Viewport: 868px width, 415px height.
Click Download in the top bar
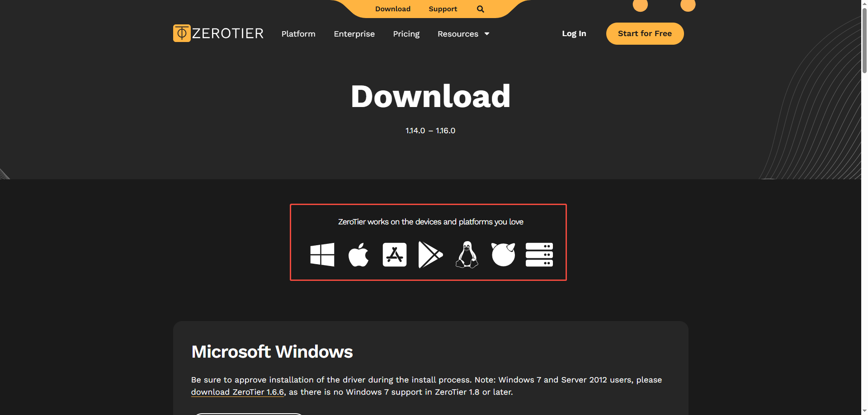point(393,9)
